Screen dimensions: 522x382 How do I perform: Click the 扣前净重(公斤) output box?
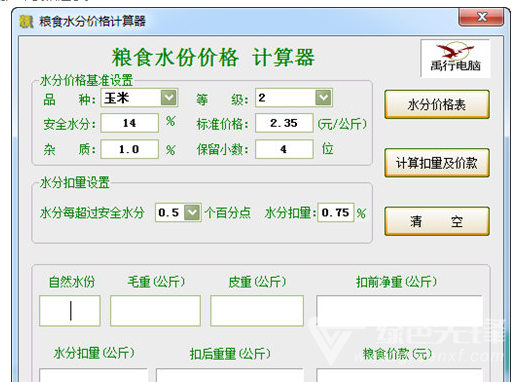tap(399, 311)
